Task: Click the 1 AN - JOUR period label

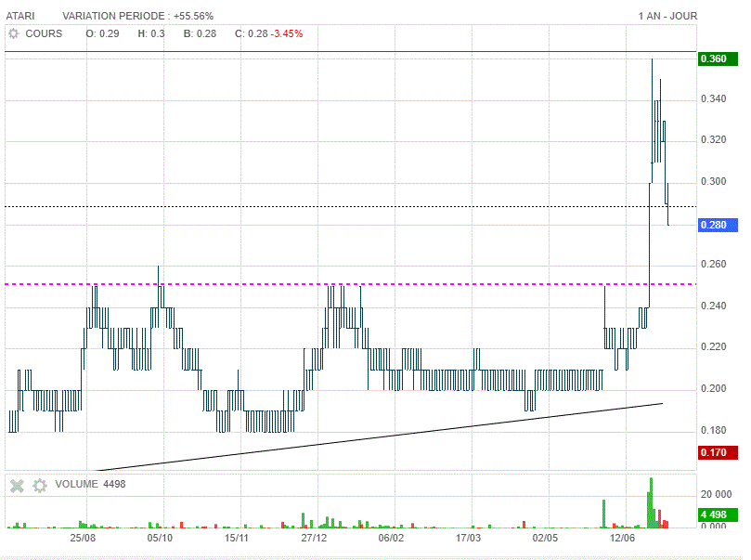Action: 667,16
